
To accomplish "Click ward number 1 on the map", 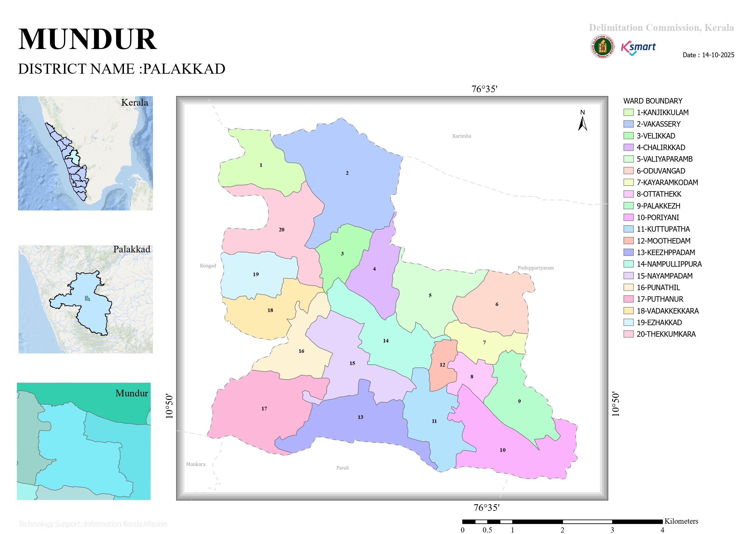I will point(261,165).
